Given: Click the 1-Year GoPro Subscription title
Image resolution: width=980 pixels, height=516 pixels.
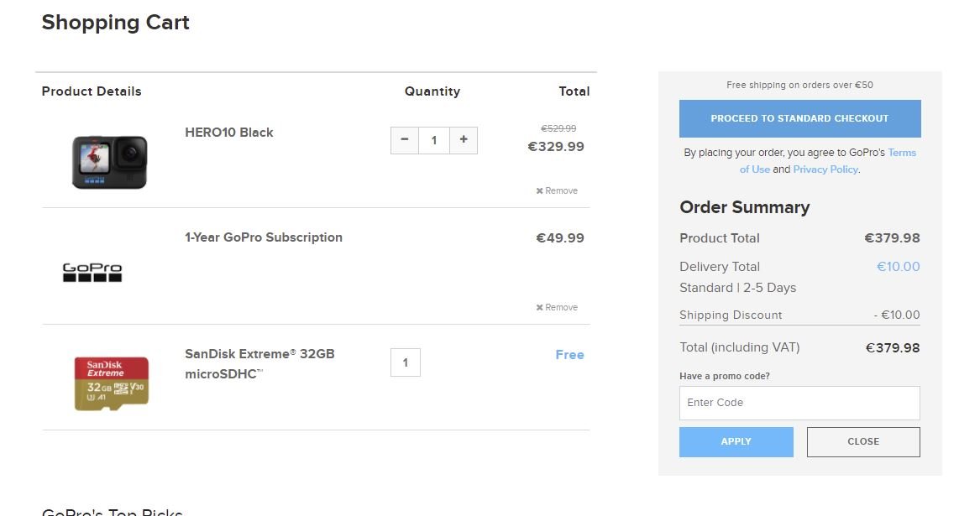Looking at the screenshot, I should coord(264,237).
